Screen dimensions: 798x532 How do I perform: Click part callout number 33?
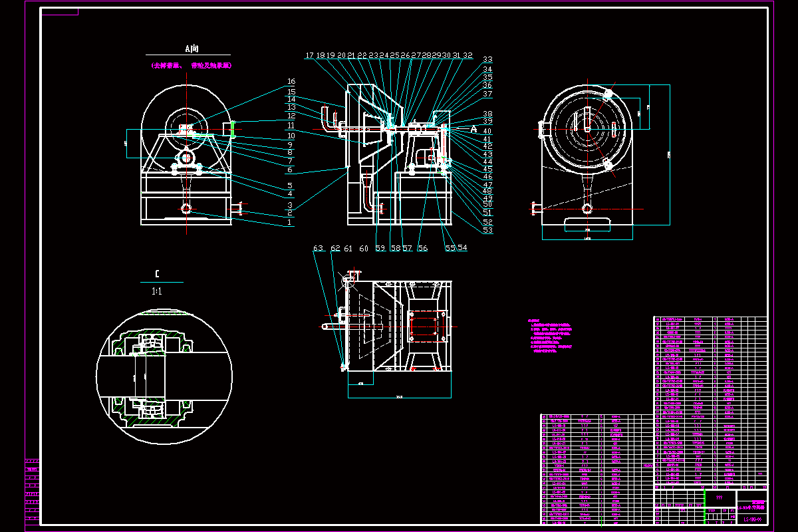pos(487,60)
